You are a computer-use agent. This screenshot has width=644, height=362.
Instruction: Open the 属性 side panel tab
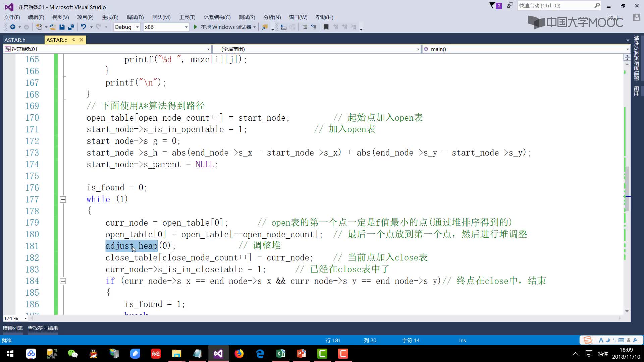636,91
